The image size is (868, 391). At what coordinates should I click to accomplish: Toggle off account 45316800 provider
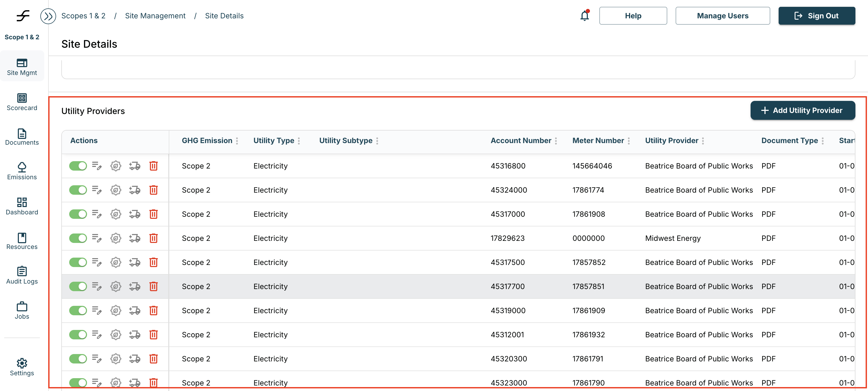click(x=78, y=166)
